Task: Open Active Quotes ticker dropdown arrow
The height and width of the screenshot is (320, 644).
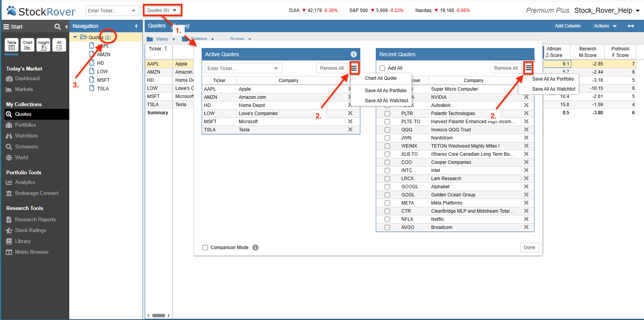Action: click(x=276, y=68)
